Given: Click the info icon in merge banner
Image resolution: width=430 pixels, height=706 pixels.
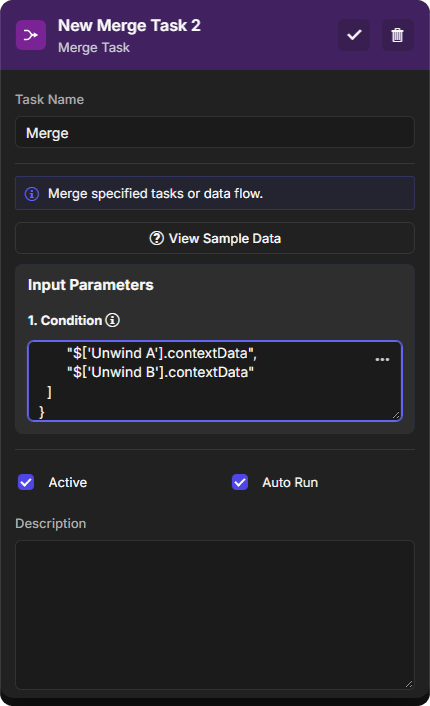Looking at the screenshot, I should pyautogui.click(x=32, y=194).
